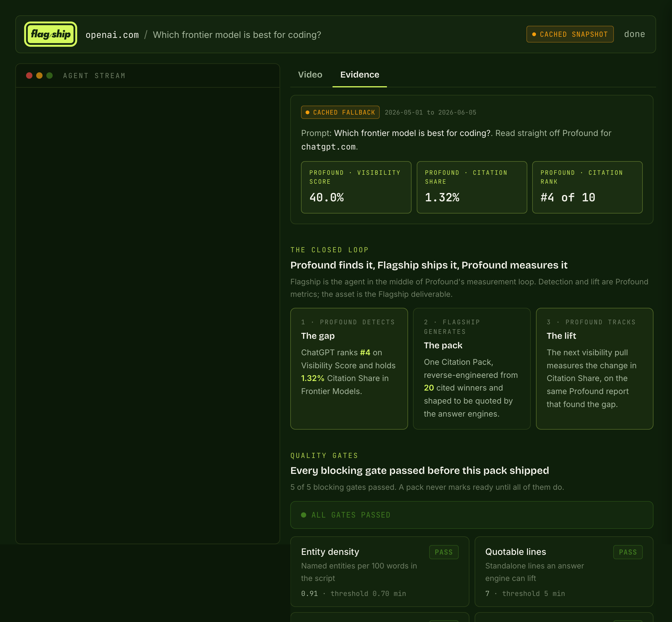672x622 pixels.
Task: Click the 'Quality Gates' section label
Action: click(324, 455)
